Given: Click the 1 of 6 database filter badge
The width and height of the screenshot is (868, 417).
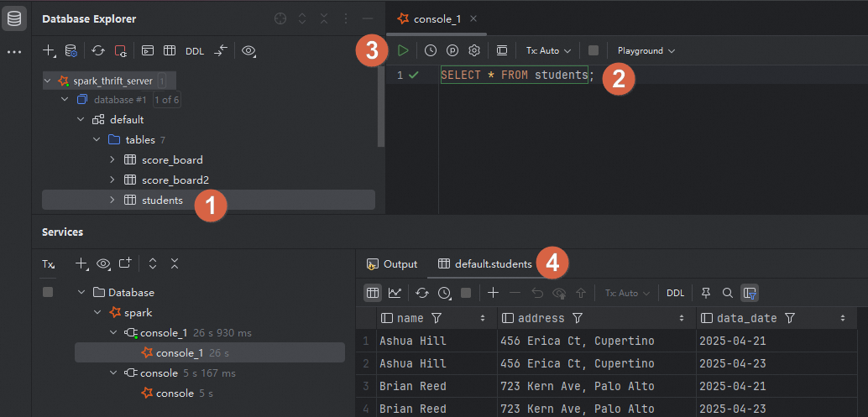Looking at the screenshot, I should pos(166,100).
